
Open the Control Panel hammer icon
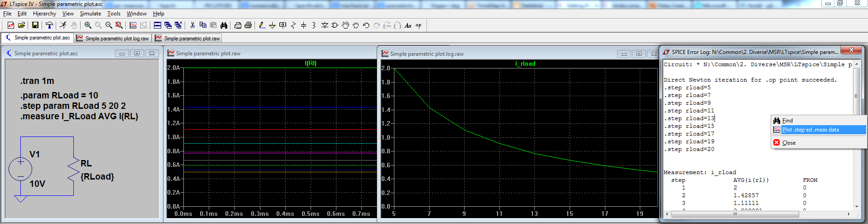click(x=49, y=25)
